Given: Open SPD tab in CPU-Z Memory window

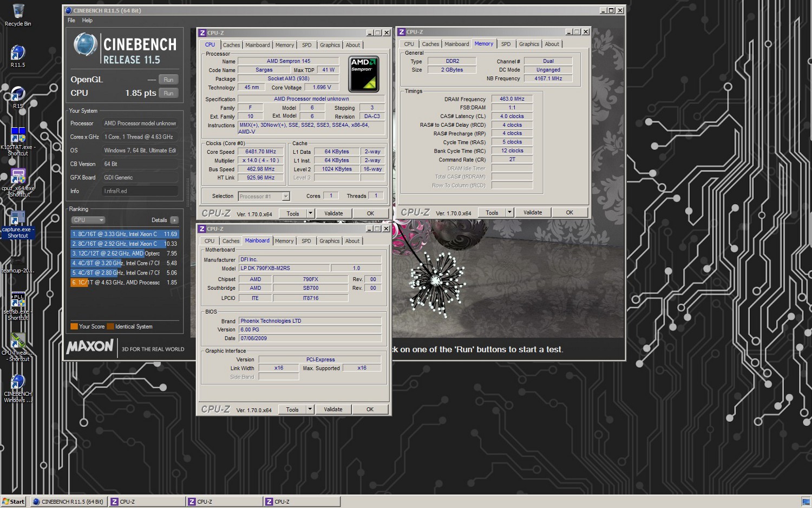Looking at the screenshot, I should [x=506, y=44].
